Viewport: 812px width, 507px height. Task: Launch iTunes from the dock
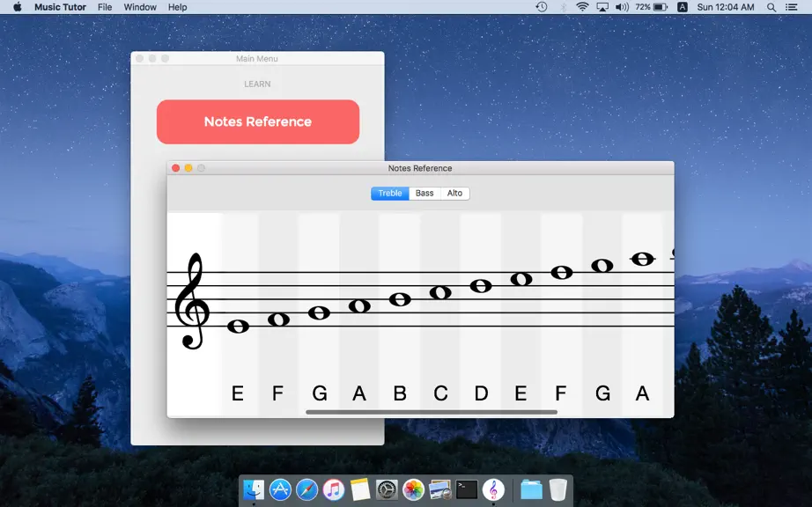click(x=334, y=489)
